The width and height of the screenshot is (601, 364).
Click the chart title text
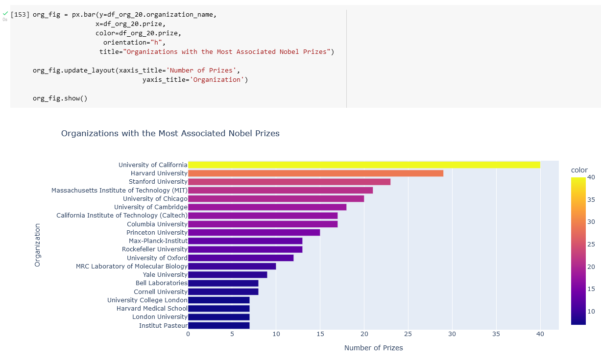point(170,133)
